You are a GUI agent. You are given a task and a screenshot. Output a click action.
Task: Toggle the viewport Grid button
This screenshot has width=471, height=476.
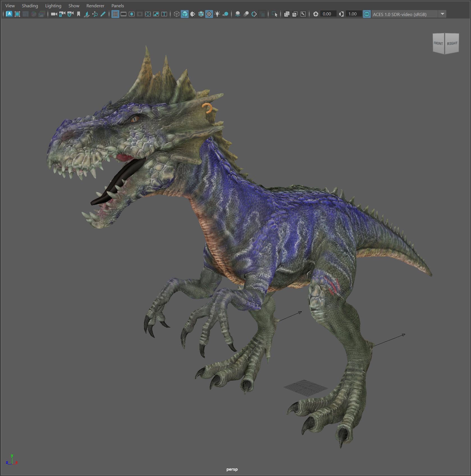coord(115,14)
